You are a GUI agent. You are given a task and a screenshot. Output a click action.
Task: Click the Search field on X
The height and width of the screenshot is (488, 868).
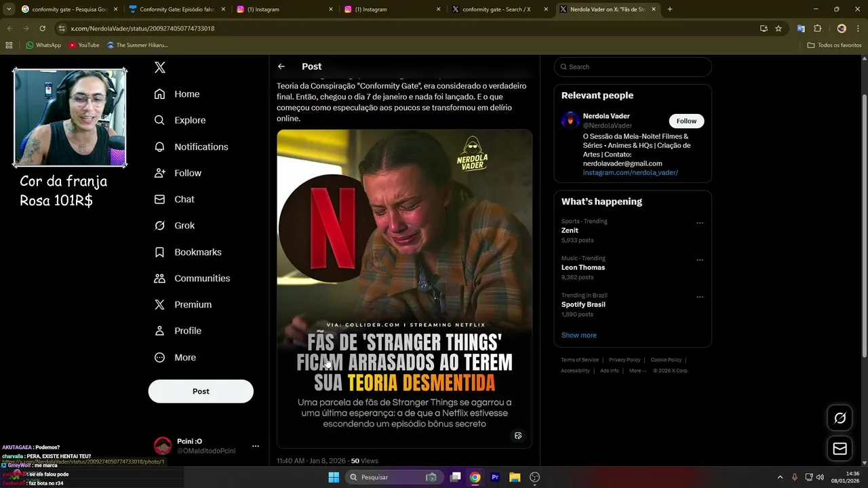pos(633,66)
